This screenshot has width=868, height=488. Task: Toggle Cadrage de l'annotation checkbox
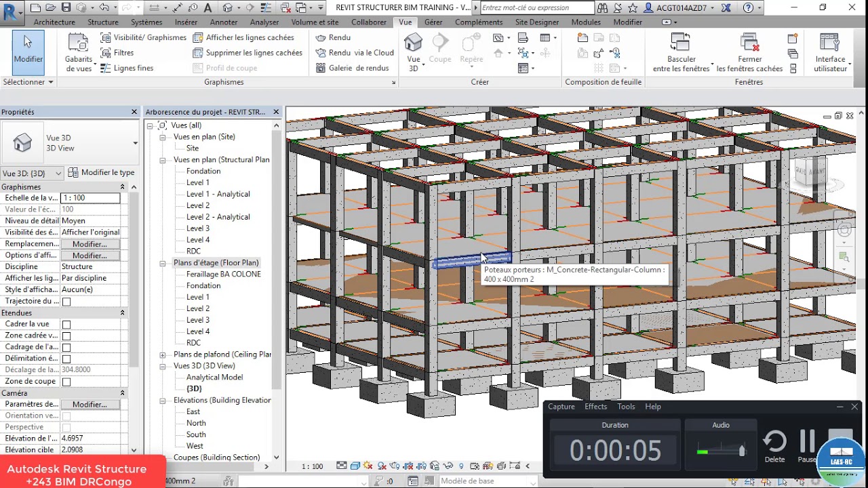tap(66, 348)
